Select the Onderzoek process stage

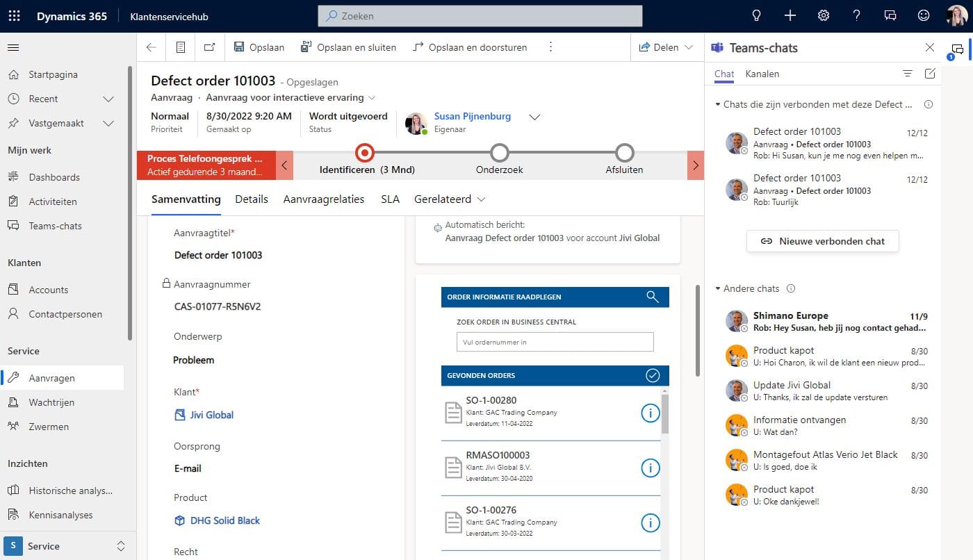[x=500, y=153]
